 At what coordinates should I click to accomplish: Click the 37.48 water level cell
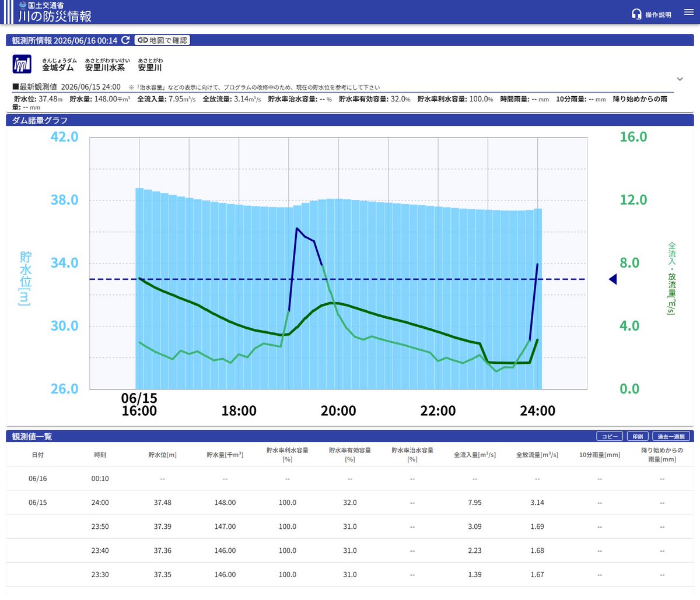162,503
